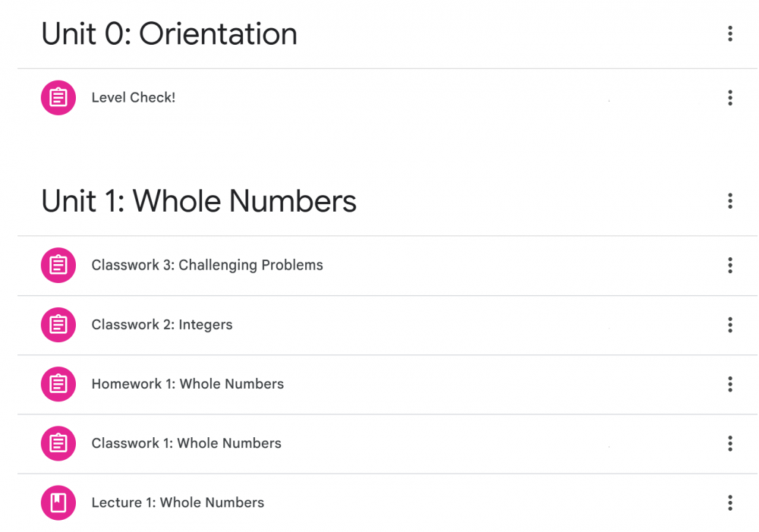Image resolution: width=759 pixels, height=532 pixels.
Task: Click the Classwork 2 Integers assignment icon
Action: 58,325
